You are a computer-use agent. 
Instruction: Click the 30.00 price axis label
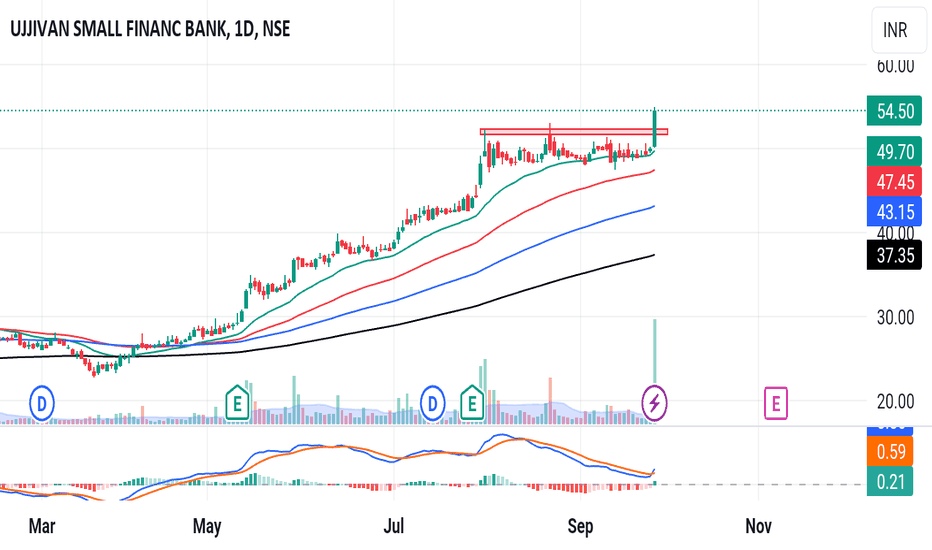[x=896, y=318]
